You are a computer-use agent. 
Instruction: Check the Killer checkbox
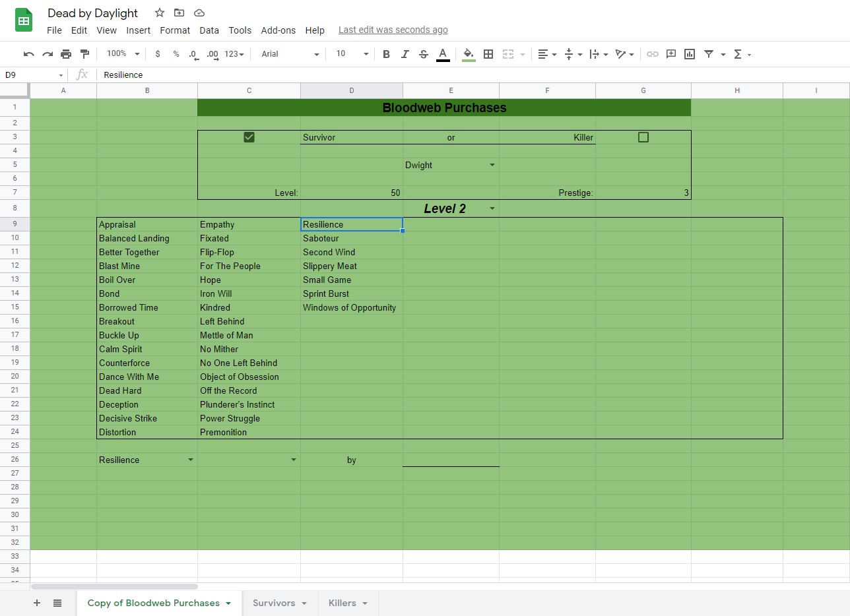[643, 137]
